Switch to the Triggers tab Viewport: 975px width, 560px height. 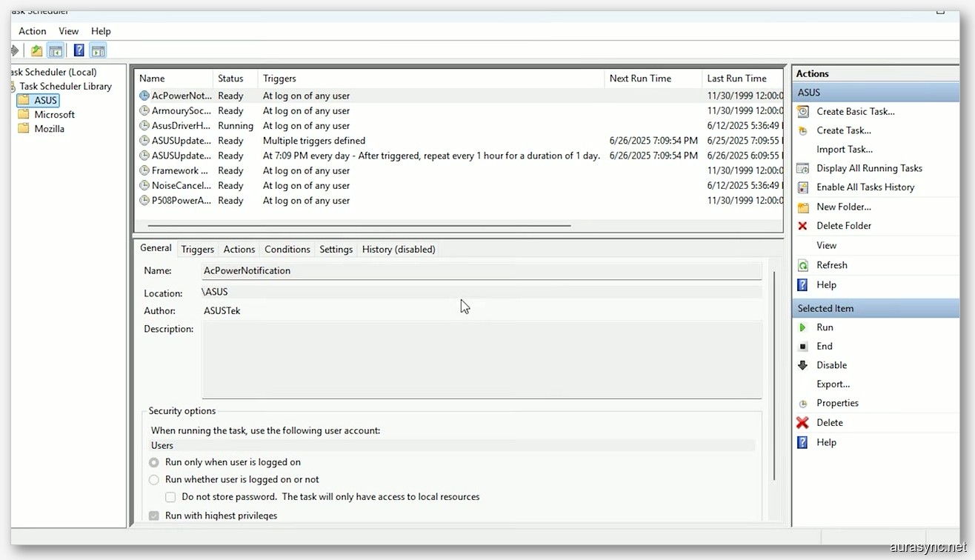tap(197, 249)
